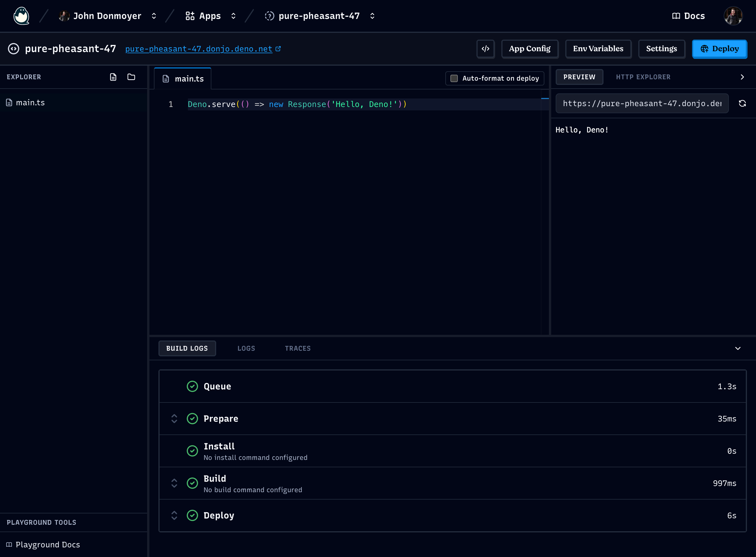Switch to the Traces tab
This screenshot has height=557, width=756.
pos(298,348)
